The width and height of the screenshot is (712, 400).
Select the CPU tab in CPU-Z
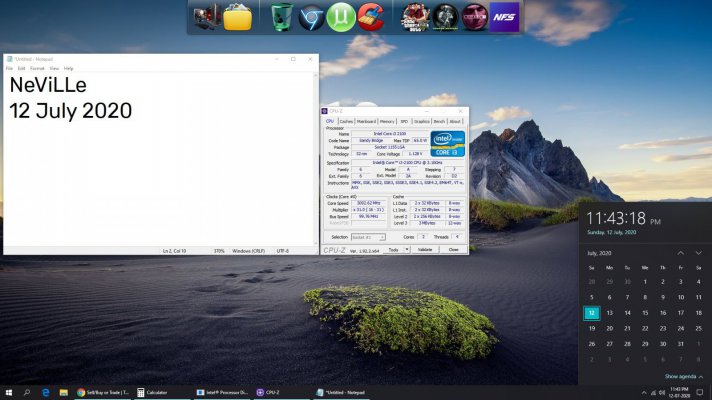330,121
